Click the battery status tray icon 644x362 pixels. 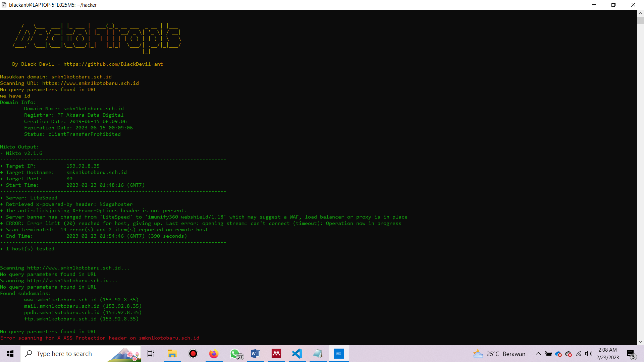tap(548, 354)
